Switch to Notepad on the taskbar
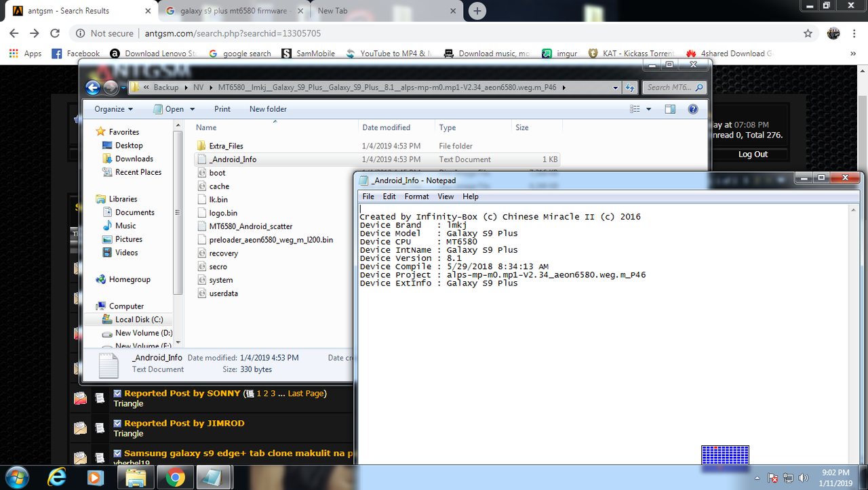 pyautogui.click(x=214, y=478)
